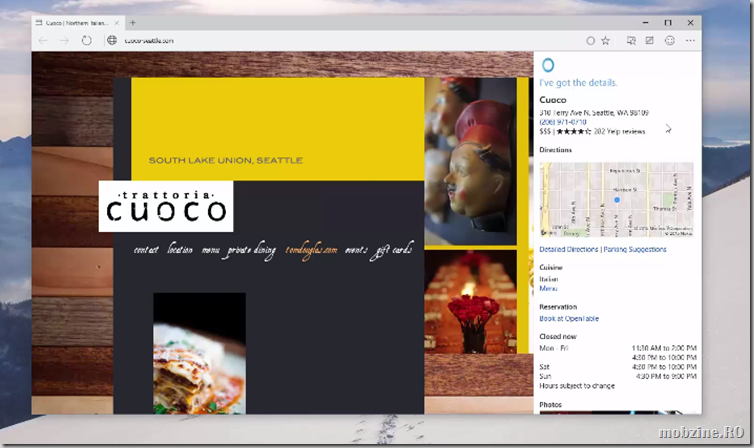
Task: Click the red flowers table photo
Action: [x=470, y=302]
